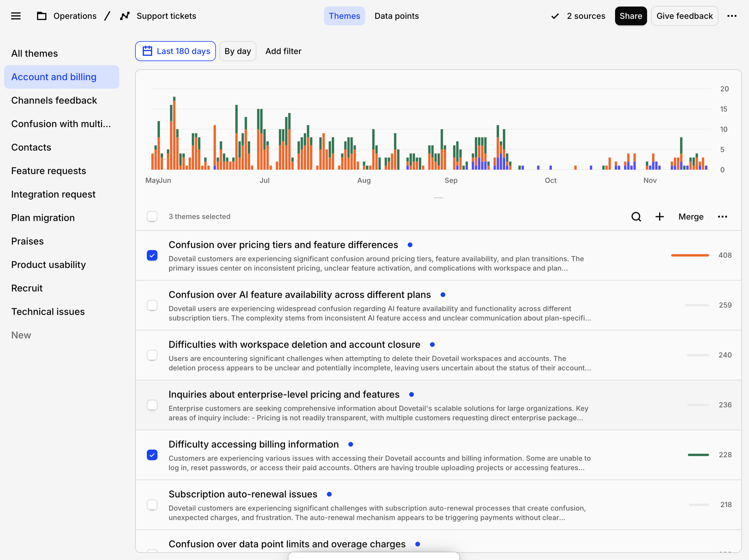This screenshot has height=560, width=749.
Task: Open the themes list ellipsis menu
Action: coord(722,217)
